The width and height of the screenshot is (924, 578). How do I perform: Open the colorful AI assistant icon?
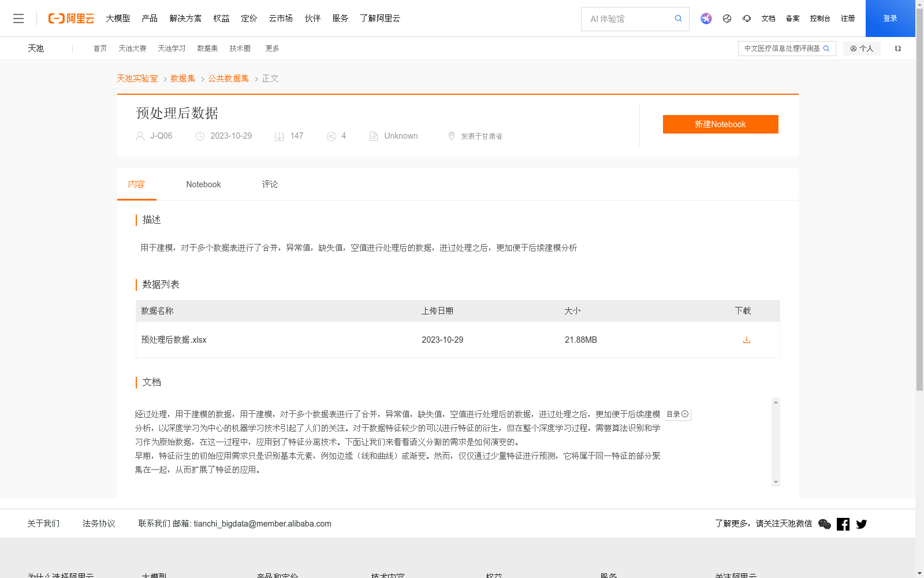coord(706,18)
